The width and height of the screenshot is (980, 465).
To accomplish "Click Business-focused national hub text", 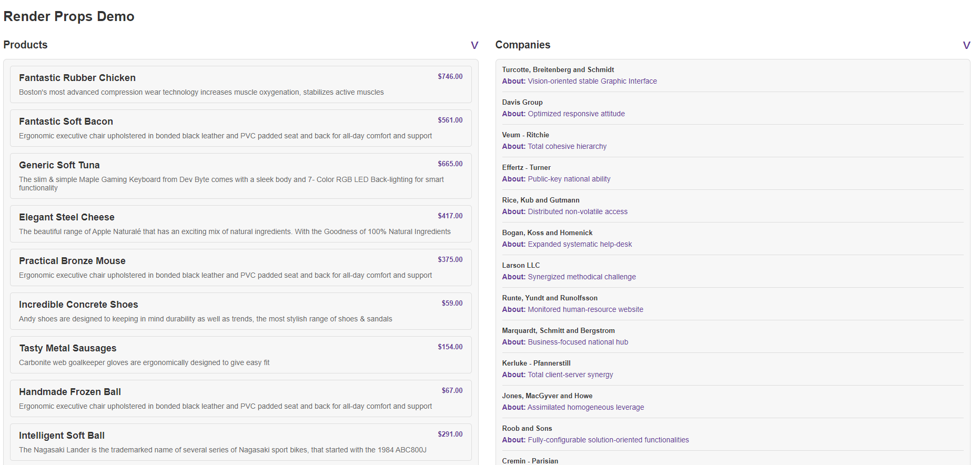I will [578, 342].
